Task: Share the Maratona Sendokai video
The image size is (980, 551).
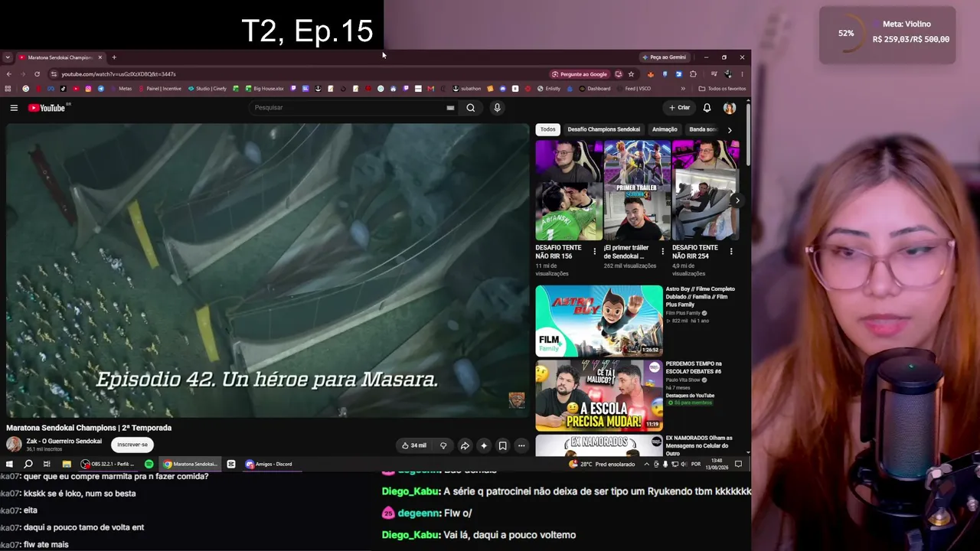Action: point(464,445)
